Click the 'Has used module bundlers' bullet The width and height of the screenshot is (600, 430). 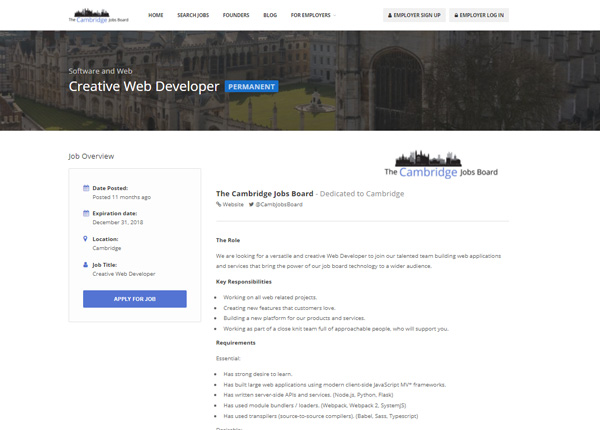tap(315, 405)
